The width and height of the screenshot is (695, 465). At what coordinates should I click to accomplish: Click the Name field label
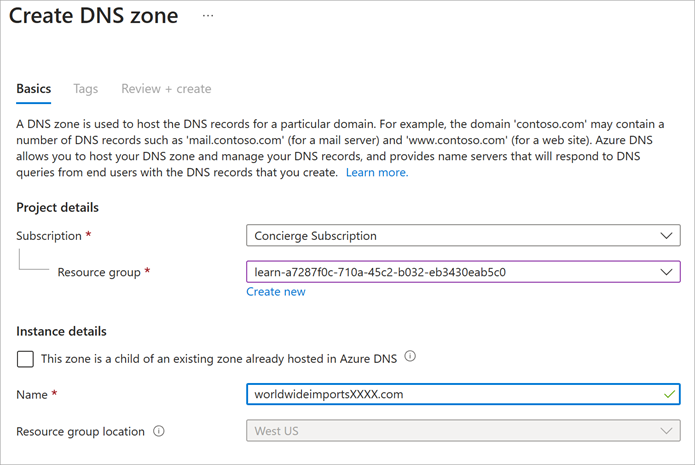click(32, 395)
